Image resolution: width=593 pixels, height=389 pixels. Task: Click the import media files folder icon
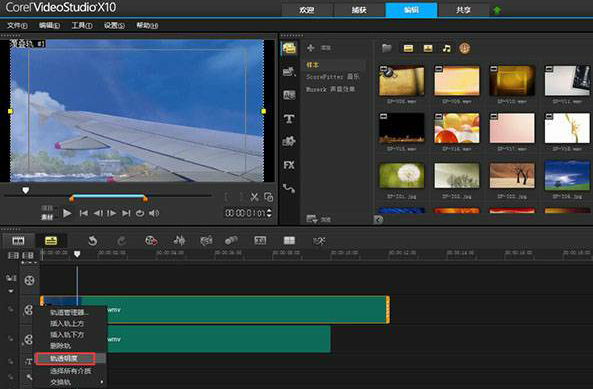(x=387, y=48)
